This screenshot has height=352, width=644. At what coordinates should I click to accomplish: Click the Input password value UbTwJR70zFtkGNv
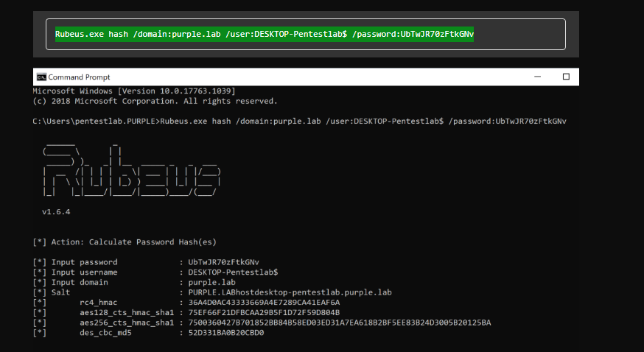coord(223,262)
